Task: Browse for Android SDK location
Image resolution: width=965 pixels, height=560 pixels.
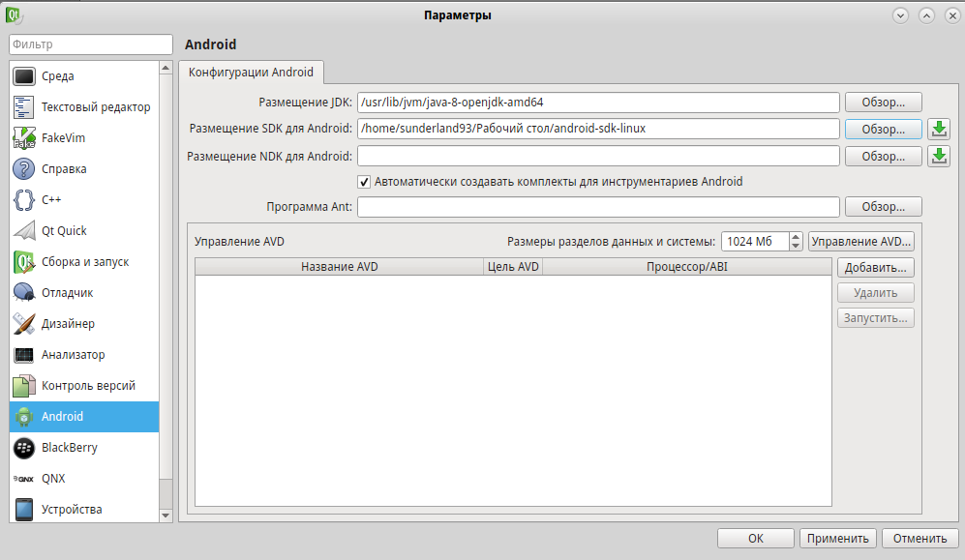Action: click(883, 129)
